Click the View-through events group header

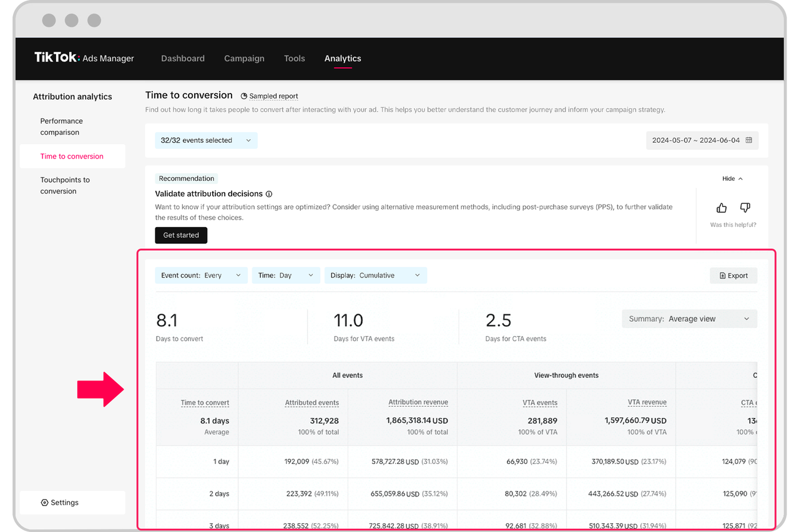coord(566,375)
